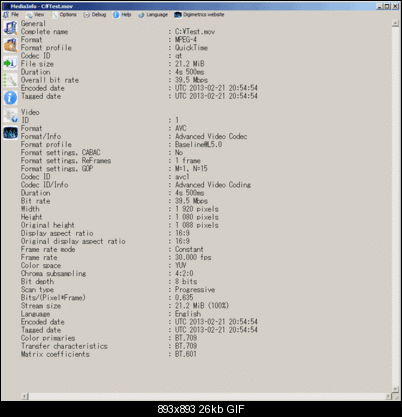This screenshot has height=417, width=402.
Task: Select the 30.000 fps value
Action: [x=193, y=257]
